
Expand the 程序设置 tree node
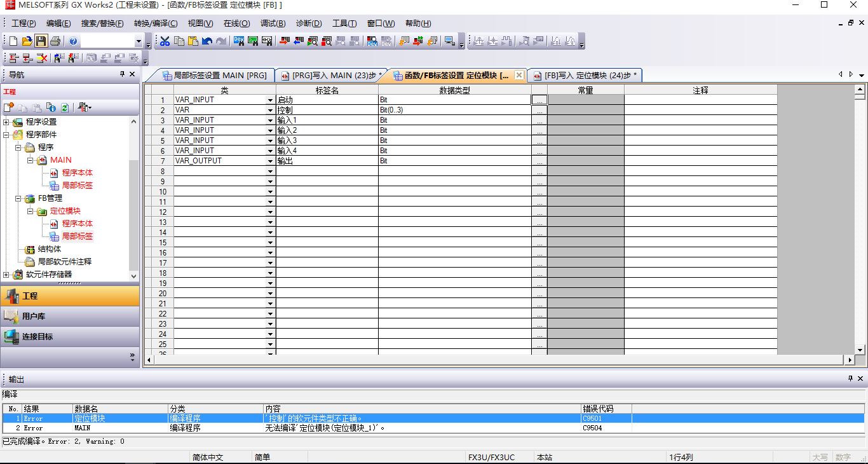[7, 122]
